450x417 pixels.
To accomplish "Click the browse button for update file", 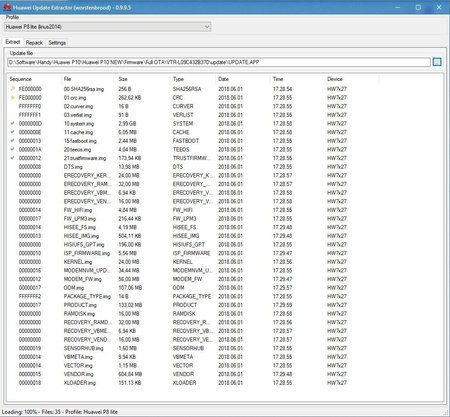I will point(437,62).
